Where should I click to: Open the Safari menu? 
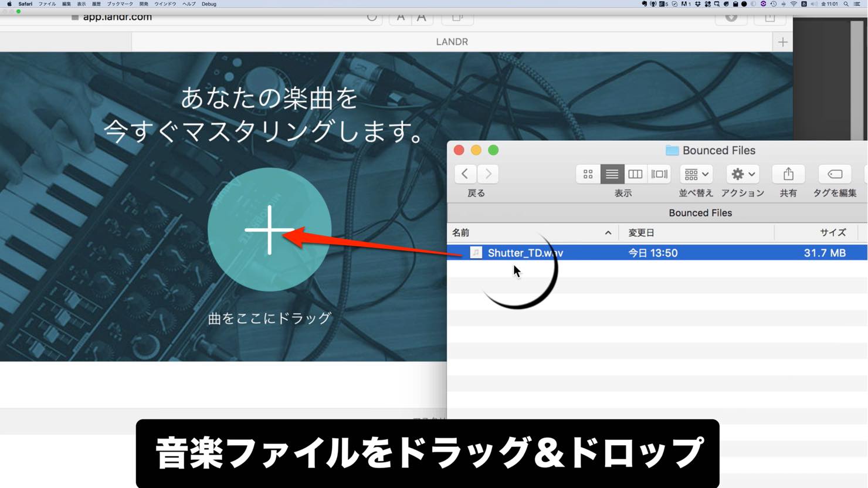pyautogui.click(x=25, y=4)
